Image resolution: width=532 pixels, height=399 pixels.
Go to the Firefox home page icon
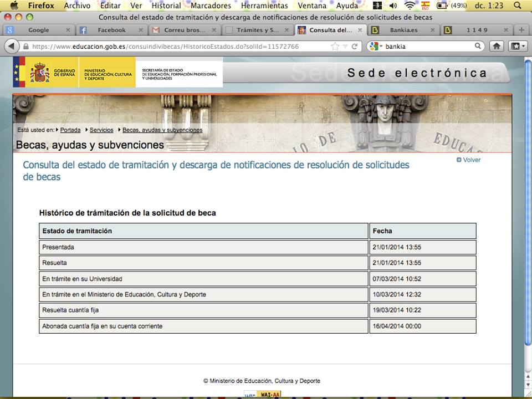click(497, 47)
